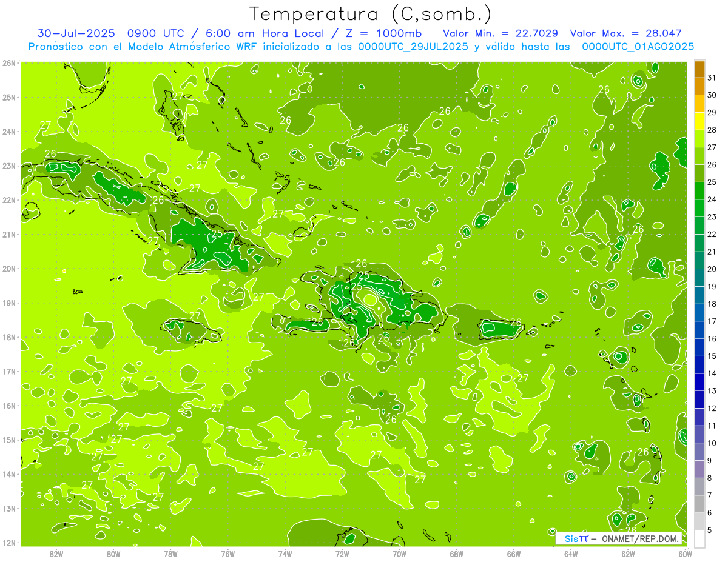Click the valid-until time '0000UTC_01AGO2025'
The image size is (728, 562).
(638, 47)
